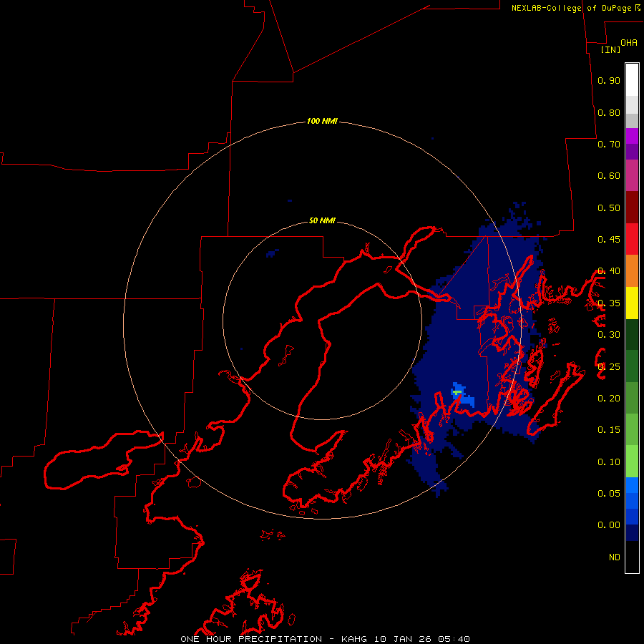Click the "0.05" legend label
Image resolution: width=644 pixels, height=644 pixels.
pos(609,493)
